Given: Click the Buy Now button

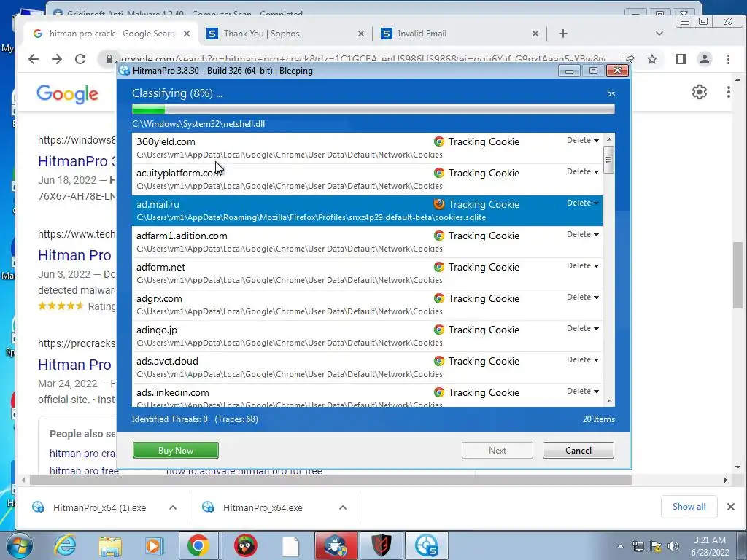Looking at the screenshot, I should [x=176, y=451].
